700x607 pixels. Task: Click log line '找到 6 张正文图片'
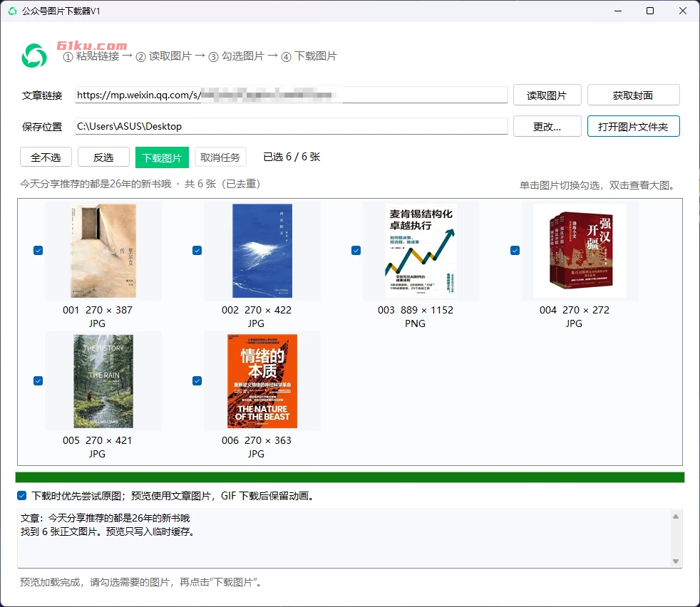(x=58, y=531)
